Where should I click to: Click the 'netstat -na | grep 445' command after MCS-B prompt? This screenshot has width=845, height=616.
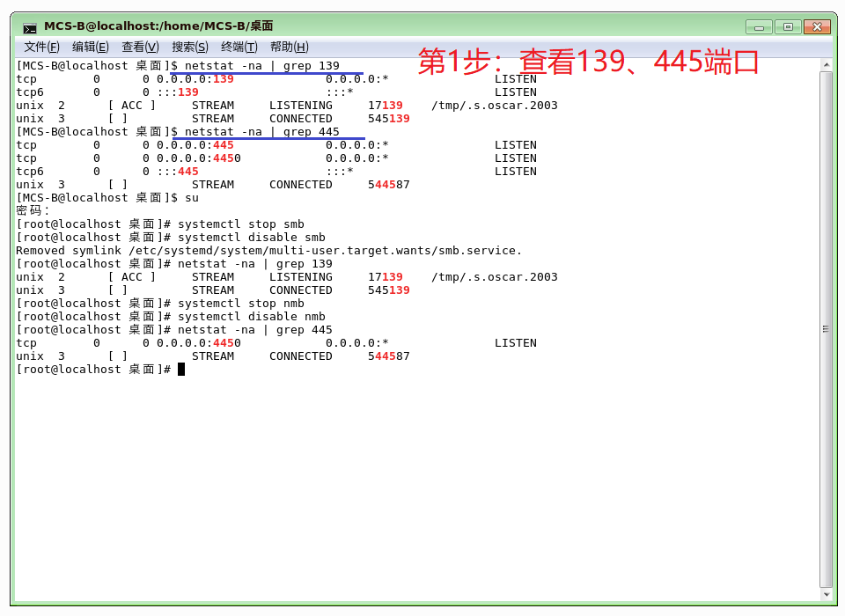[x=262, y=132]
